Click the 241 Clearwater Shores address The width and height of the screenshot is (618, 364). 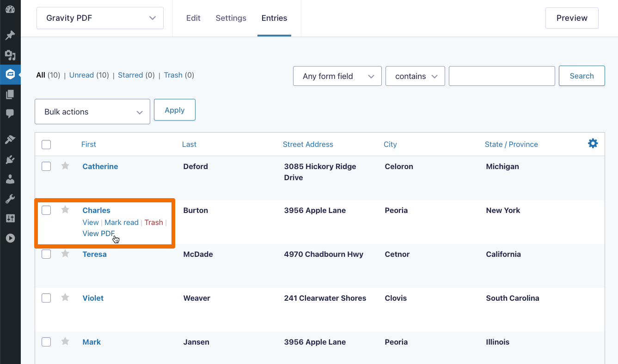[x=325, y=298]
